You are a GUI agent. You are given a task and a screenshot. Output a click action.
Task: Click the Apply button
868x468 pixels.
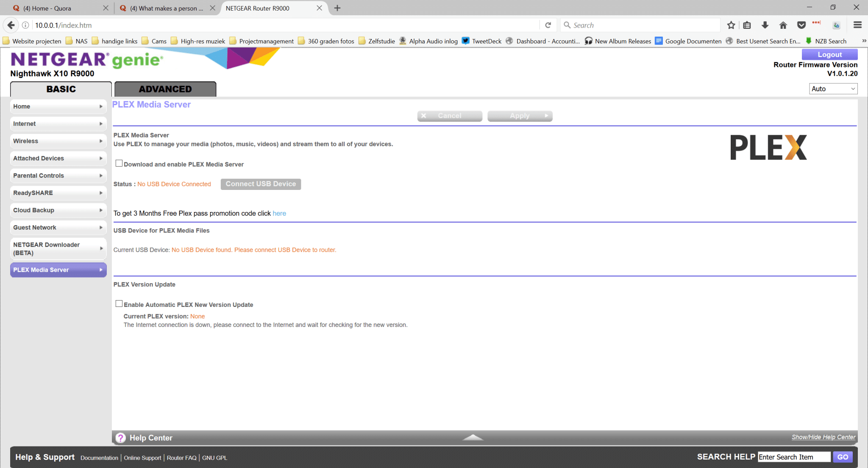(x=520, y=116)
